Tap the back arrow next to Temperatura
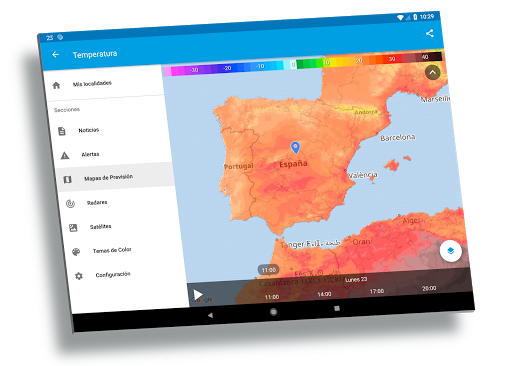Image resolution: width=512 pixels, height=366 pixels. (55, 54)
